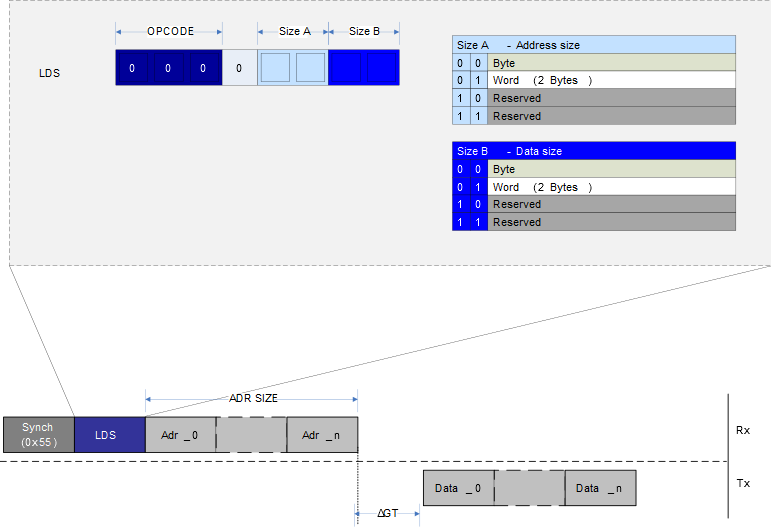771x527 pixels.
Task: Select the dark blue LDS frame block
Action: point(109,435)
